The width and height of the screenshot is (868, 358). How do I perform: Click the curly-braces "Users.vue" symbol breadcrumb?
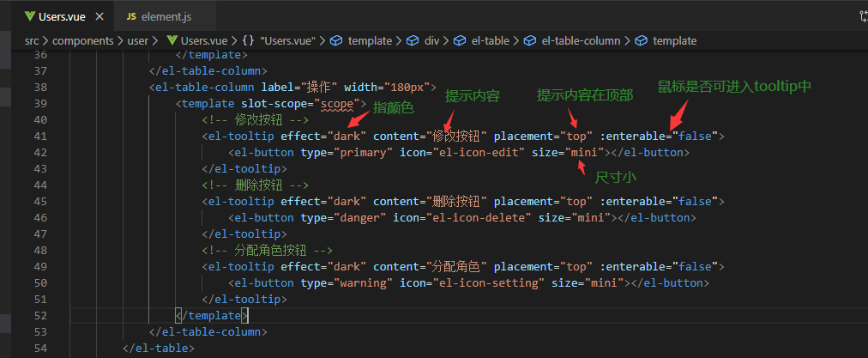pos(279,40)
